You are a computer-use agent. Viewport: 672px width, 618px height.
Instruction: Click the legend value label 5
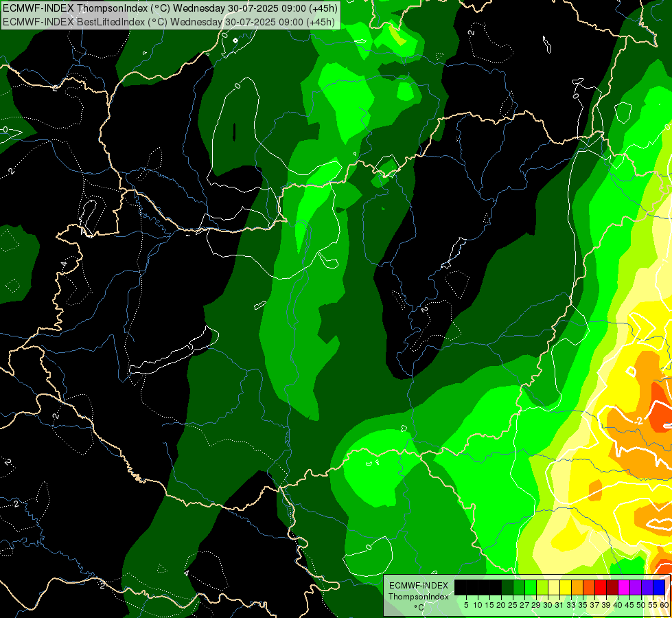(x=466, y=605)
